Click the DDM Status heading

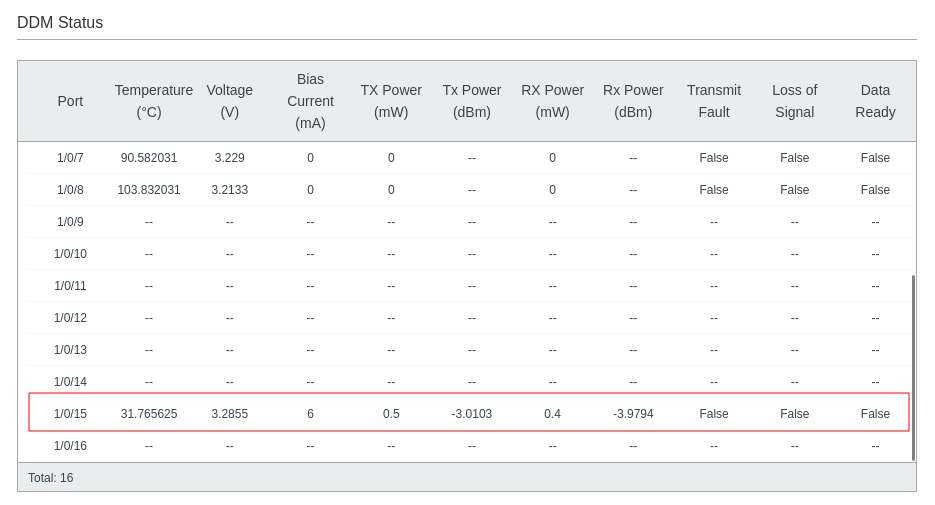coord(60,23)
